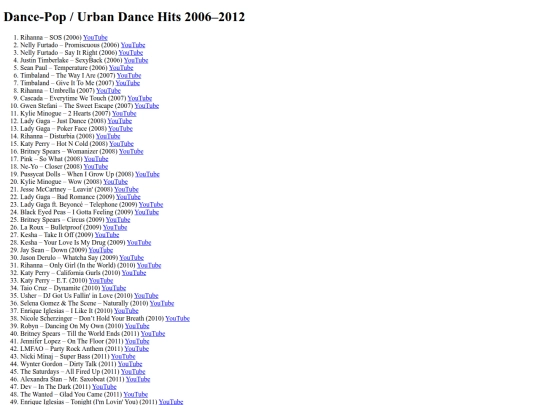Open YouTube link for Jay Sean – Down
This screenshot has height=405, width=540.
coord(101,250)
